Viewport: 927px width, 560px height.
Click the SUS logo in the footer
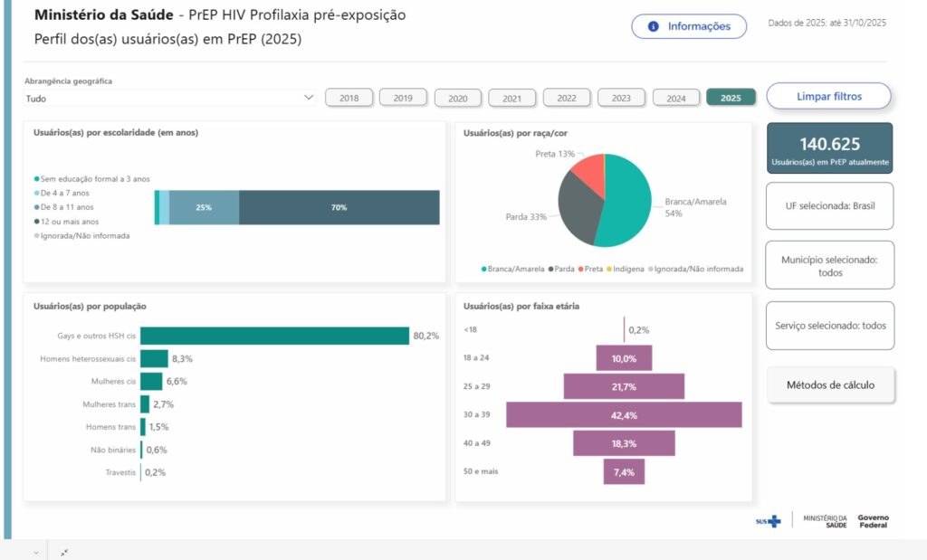[x=768, y=521]
